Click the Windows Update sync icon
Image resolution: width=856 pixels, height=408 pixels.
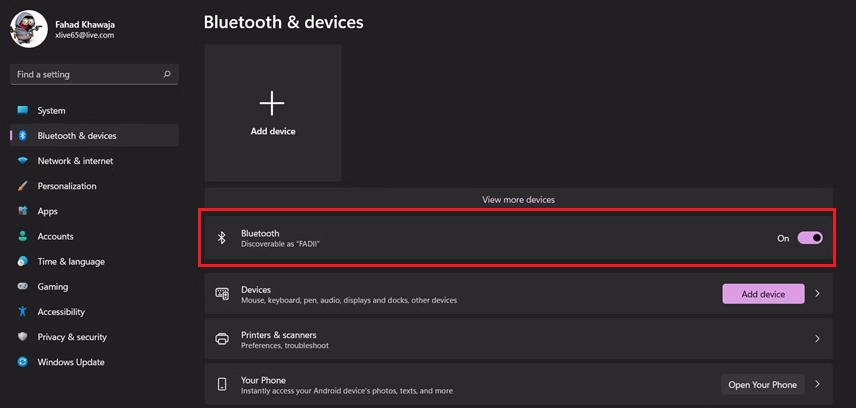[x=22, y=362]
